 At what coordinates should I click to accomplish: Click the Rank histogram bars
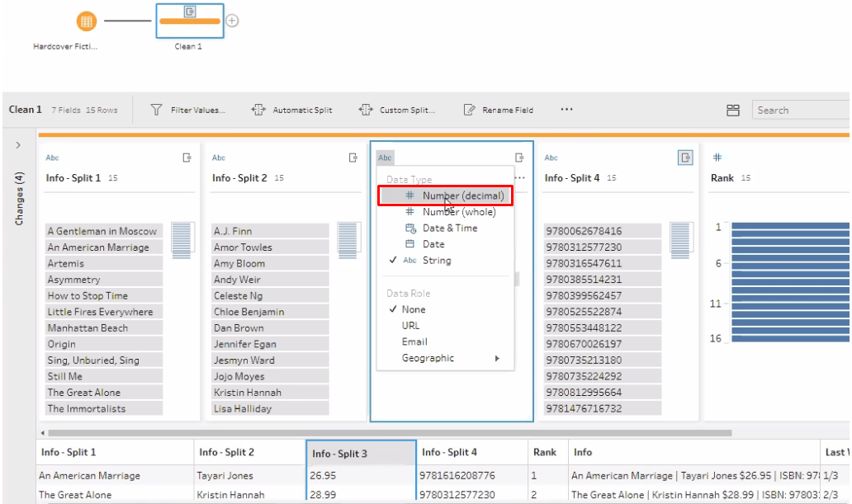790,282
